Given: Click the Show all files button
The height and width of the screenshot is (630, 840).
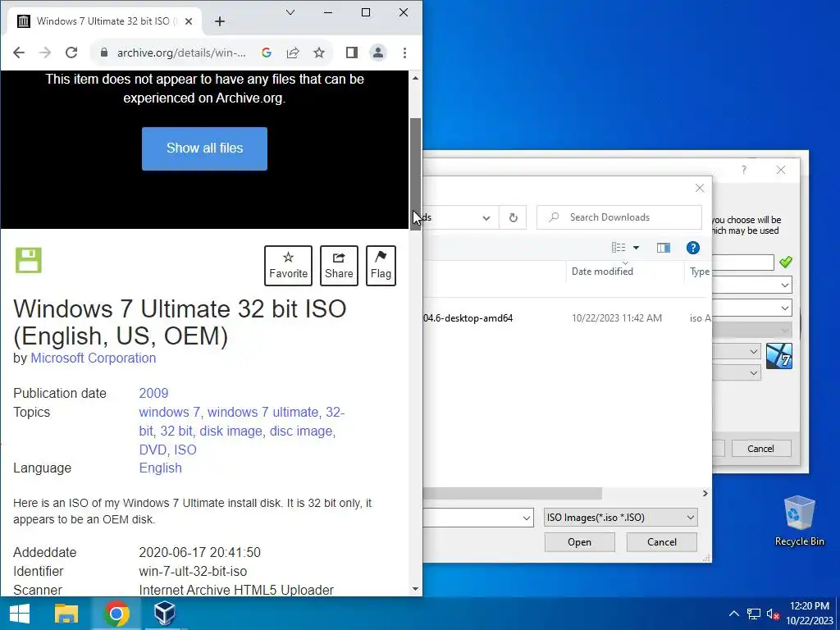Looking at the screenshot, I should pos(204,148).
